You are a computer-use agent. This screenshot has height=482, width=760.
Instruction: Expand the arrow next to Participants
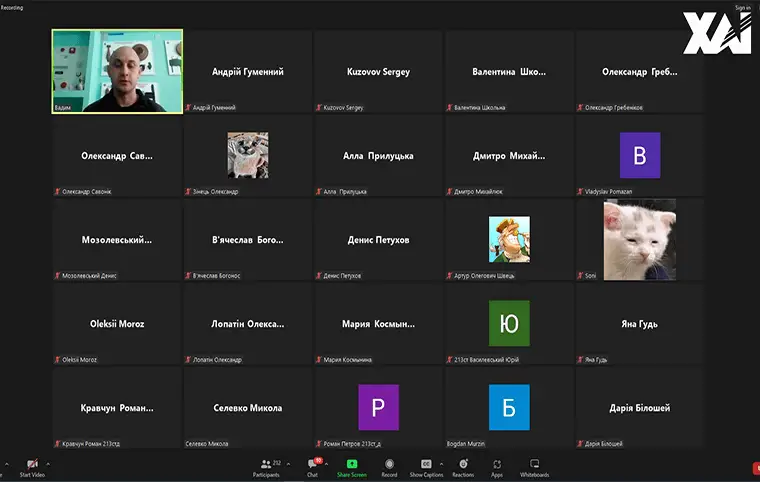coord(287,463)
